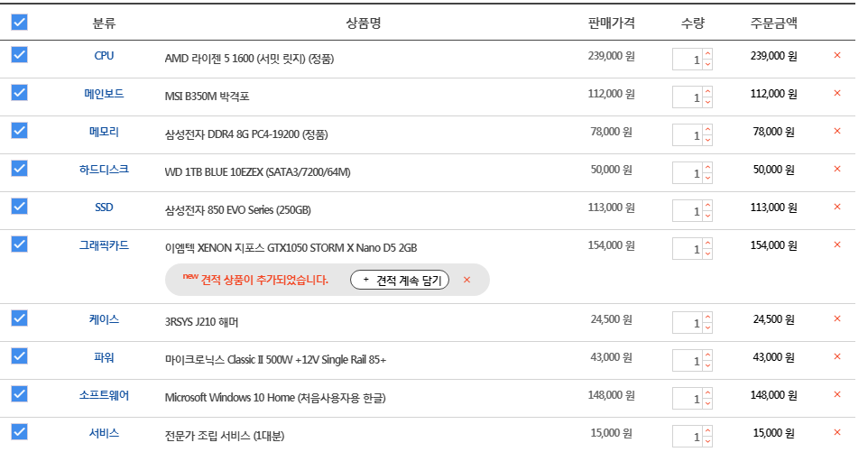Screen dimensions: 868x452
Task: Delete the MSI B350M 박격포 row with red X
Action: 837,93
